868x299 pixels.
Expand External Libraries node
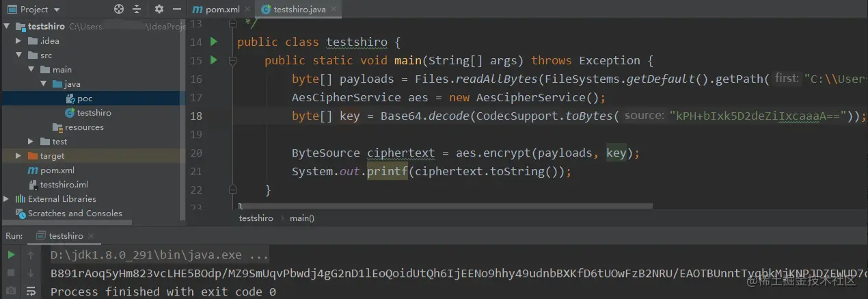pos(7,199)
